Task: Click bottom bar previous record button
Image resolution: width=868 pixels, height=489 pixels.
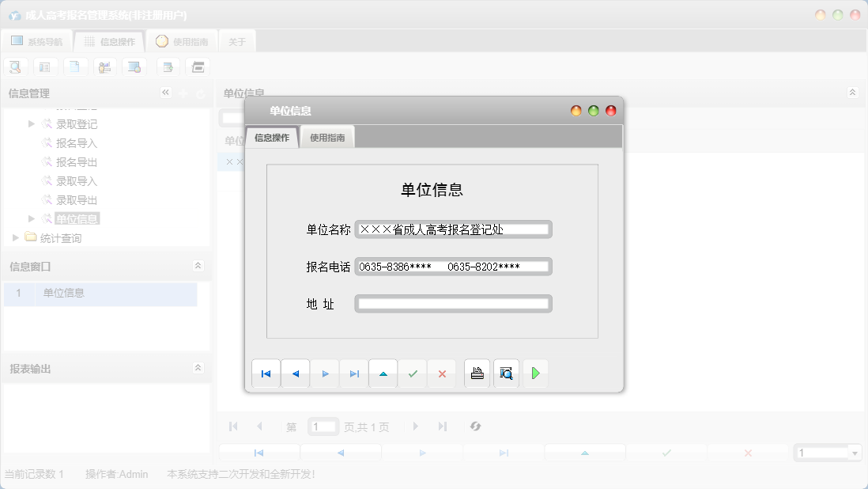Action: click(341, 453)
